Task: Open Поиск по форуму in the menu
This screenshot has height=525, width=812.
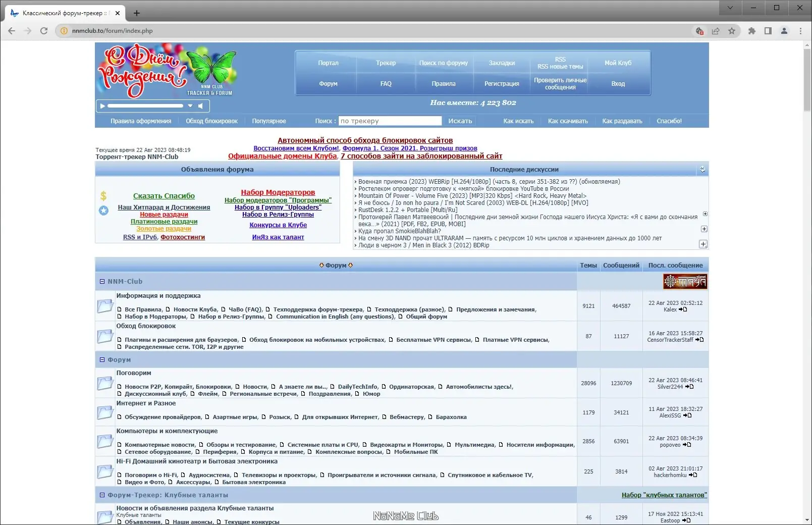Action: 444,63
